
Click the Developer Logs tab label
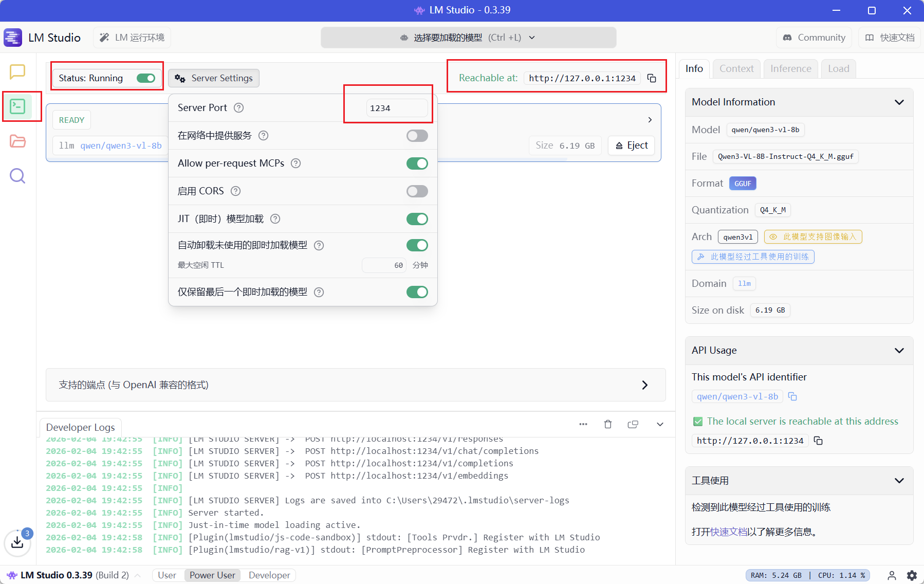pyautogui.click(x=81, y=427)
